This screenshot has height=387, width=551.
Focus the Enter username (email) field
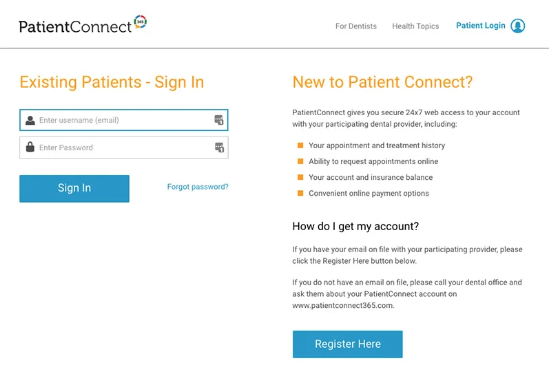(124, 120)
